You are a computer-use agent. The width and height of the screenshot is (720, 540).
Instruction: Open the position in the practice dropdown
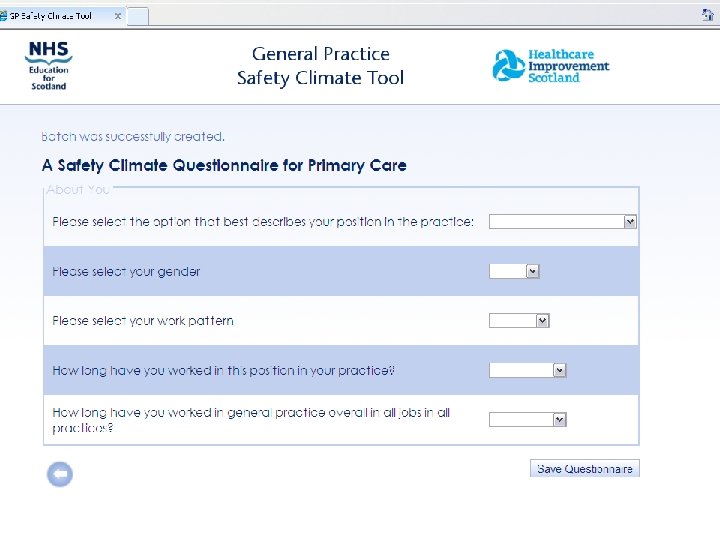coord(562,222)
